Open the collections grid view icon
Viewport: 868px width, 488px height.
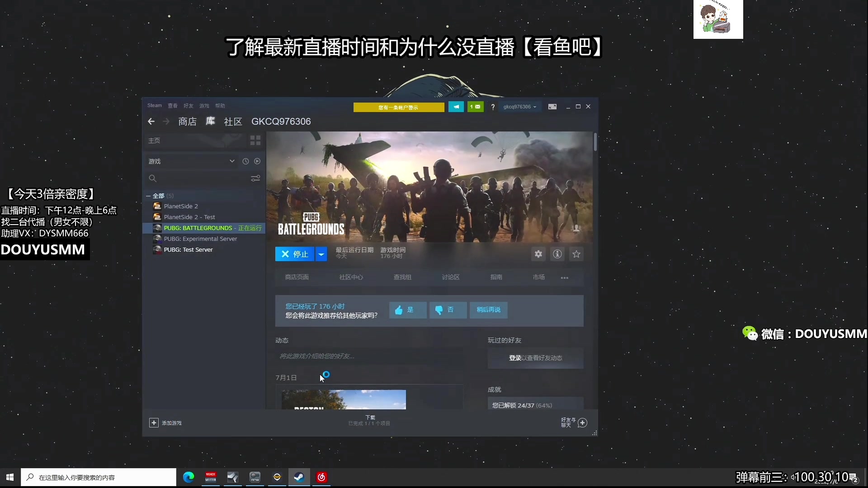point(255,141)
